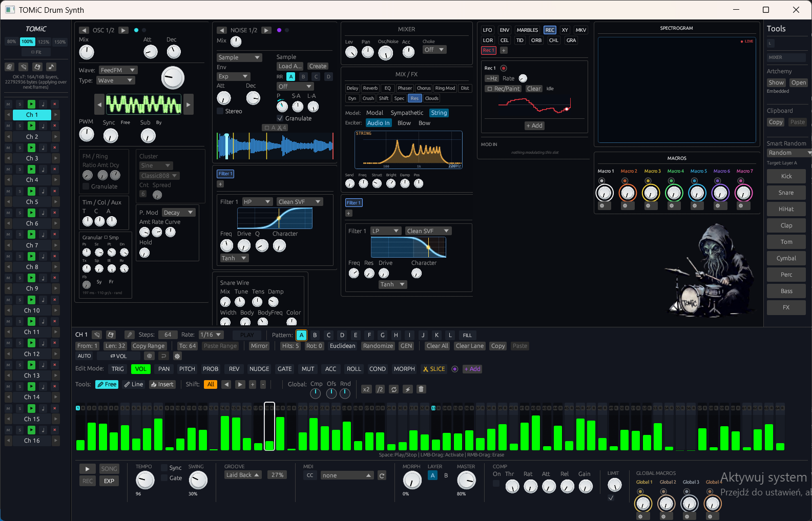
Task: Select the Clouds FX tab
Action: click(432, 98)
